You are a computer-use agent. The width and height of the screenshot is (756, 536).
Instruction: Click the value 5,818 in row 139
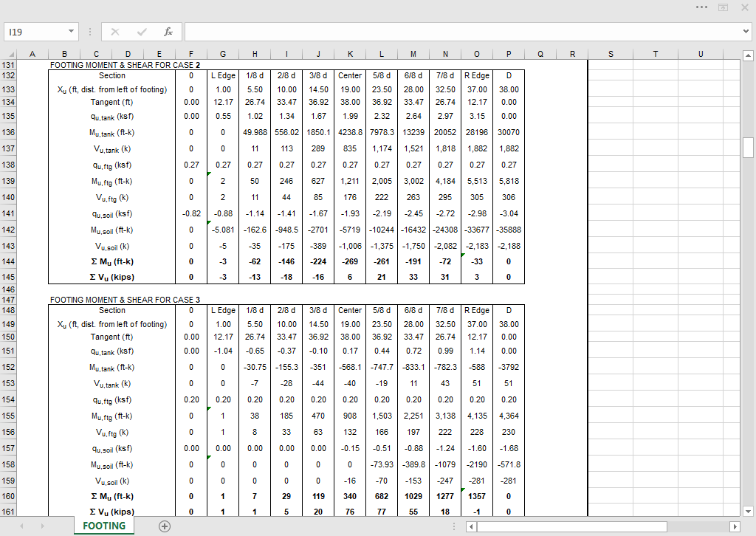509,181
